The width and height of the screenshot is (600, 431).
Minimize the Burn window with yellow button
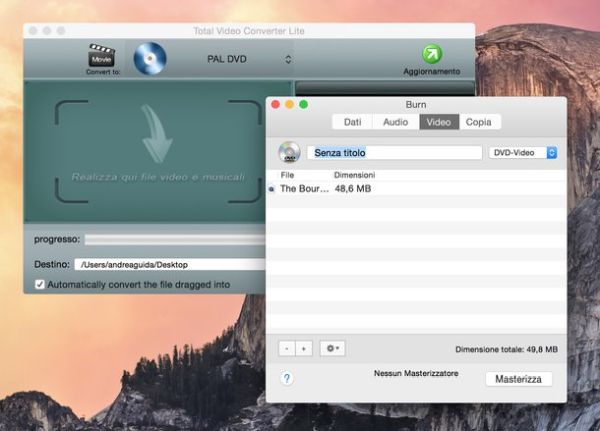(x=289, y=104)
